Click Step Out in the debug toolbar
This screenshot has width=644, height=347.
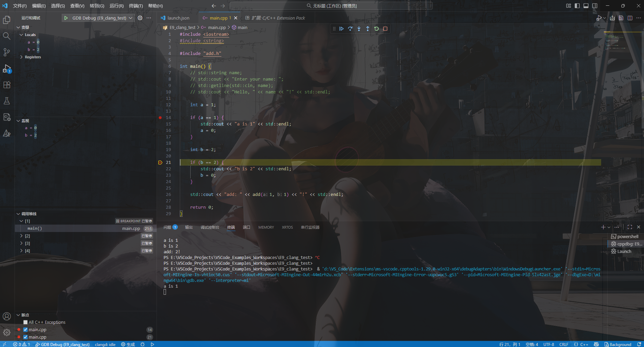pos(368,29)
